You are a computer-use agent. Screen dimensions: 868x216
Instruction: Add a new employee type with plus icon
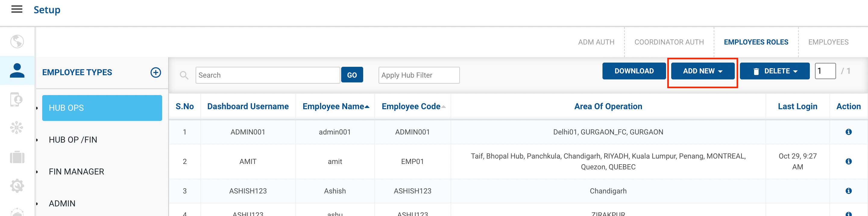(155, 72)
